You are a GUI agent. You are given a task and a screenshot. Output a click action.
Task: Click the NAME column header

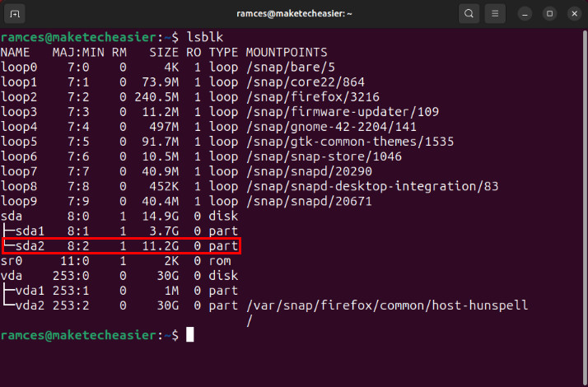pos(15,53)
